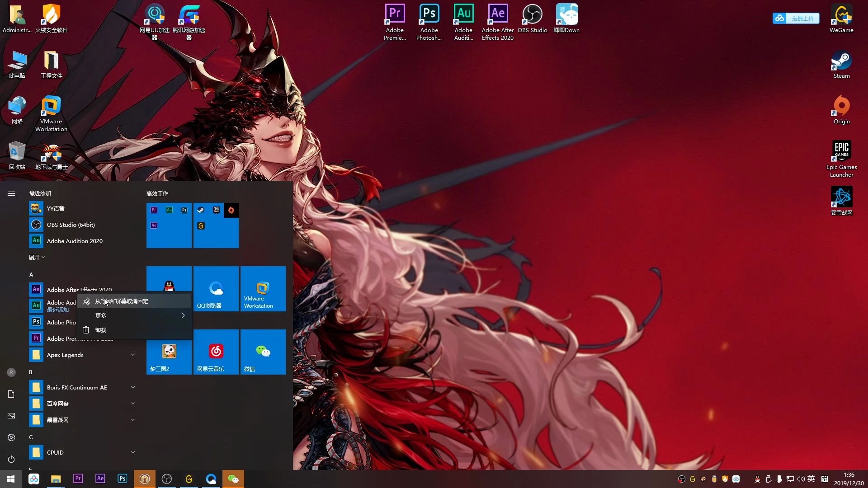Click the Windows Start button
Image resolution: width=868 pixels, height=488 pixels.
click(x=11, y=479)
